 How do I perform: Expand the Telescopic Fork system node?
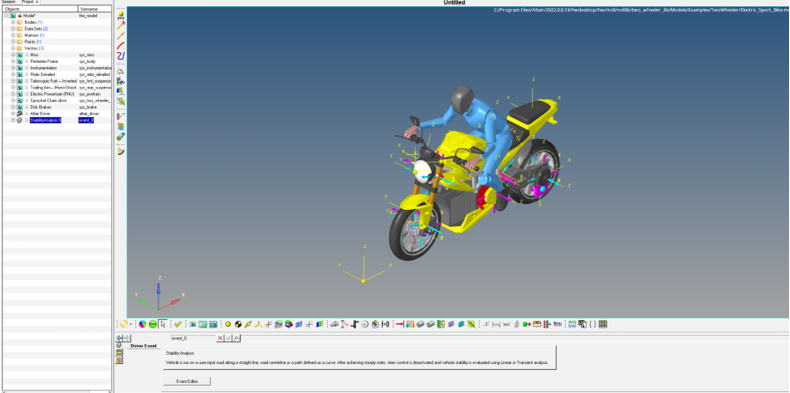pyautogui.click(x=13, y=81)
